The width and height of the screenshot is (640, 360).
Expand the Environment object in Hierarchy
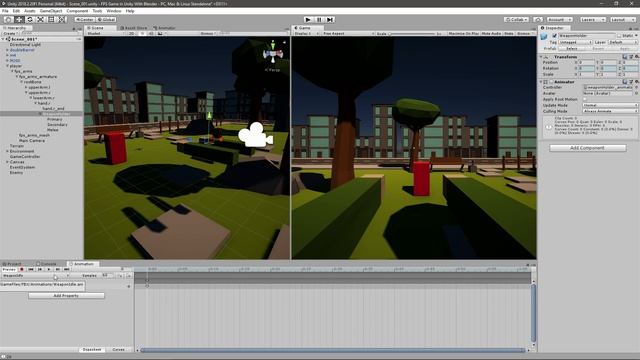pyautogui.click(x=7, y=151)
